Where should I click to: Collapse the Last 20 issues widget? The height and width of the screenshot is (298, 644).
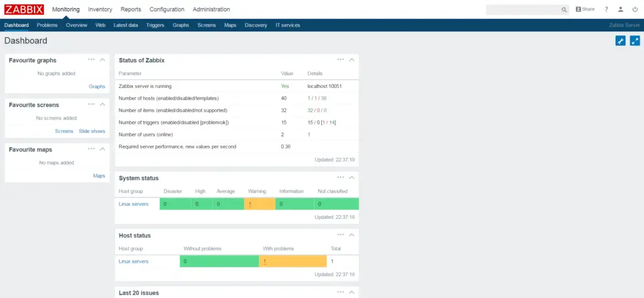pyautogui.click(x=352, y=293)
